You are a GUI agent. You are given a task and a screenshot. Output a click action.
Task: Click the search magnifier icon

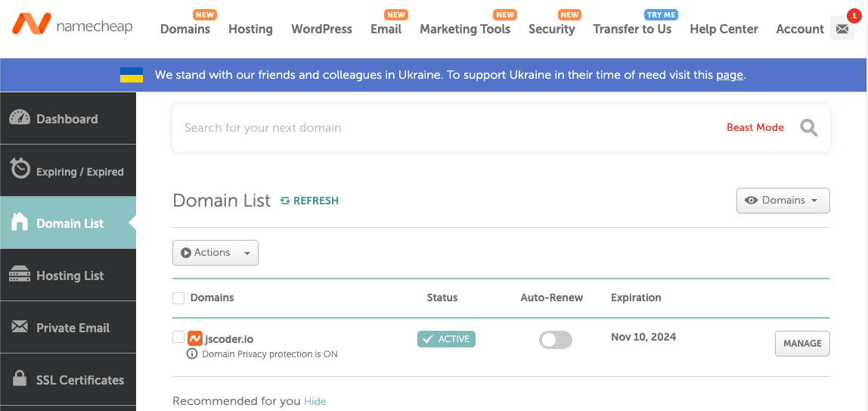809,128
